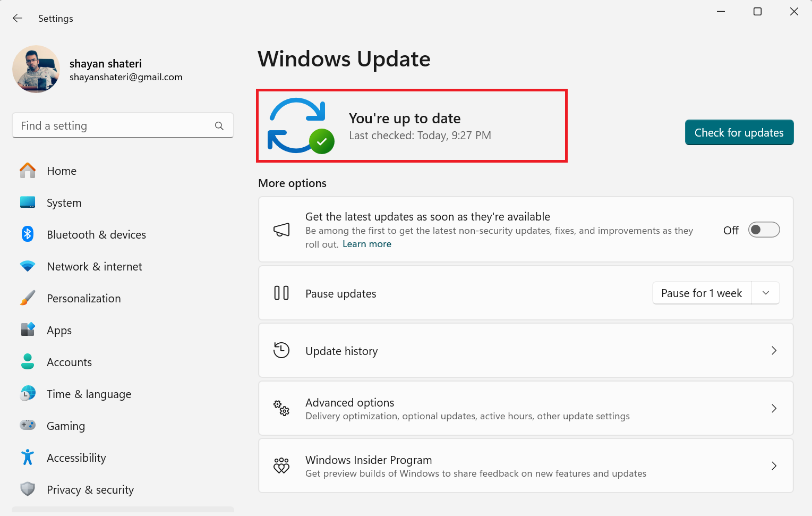Image resolution: width=812 pixels, height=516 pixels.
Task: Click the user profile picture
Action: click(x=36, y=69)
